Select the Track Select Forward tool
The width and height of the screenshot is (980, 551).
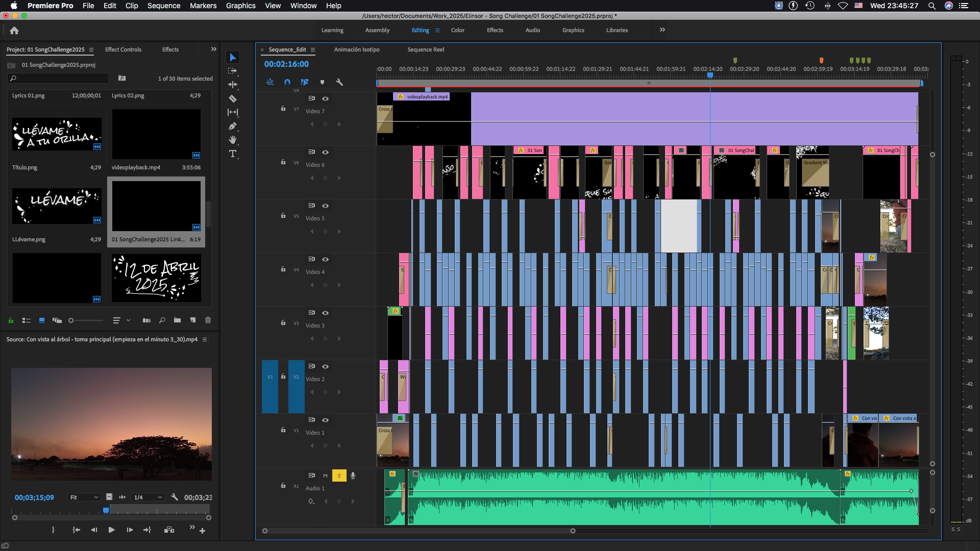(x=233, y=71)
